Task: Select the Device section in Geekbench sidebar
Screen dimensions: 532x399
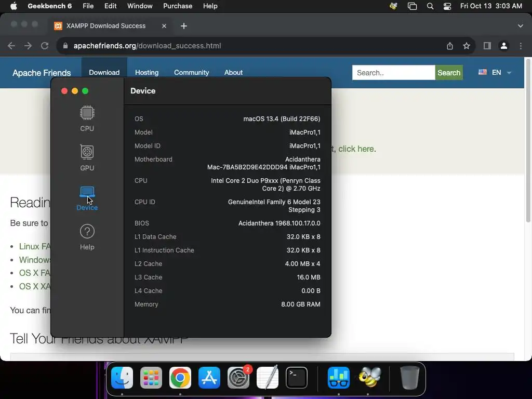Action: (87, 198)
